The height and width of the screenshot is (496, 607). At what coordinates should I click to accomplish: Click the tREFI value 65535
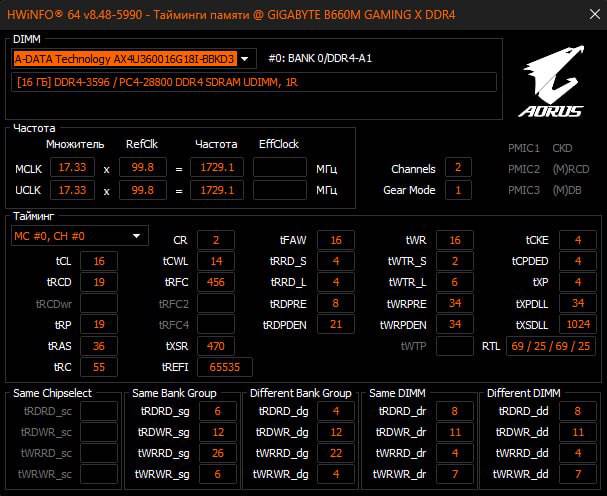click(225, 367)
